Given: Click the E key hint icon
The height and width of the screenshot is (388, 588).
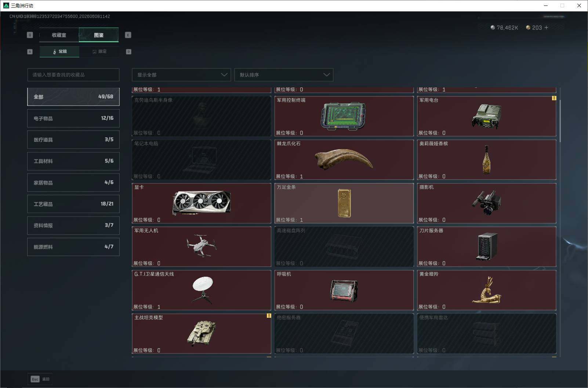Looking at the screenshot, I should pos(128,35).
